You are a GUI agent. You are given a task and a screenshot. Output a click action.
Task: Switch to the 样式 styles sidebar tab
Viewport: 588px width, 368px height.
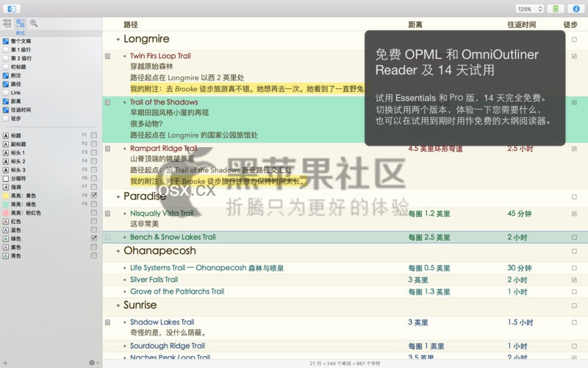21,24
